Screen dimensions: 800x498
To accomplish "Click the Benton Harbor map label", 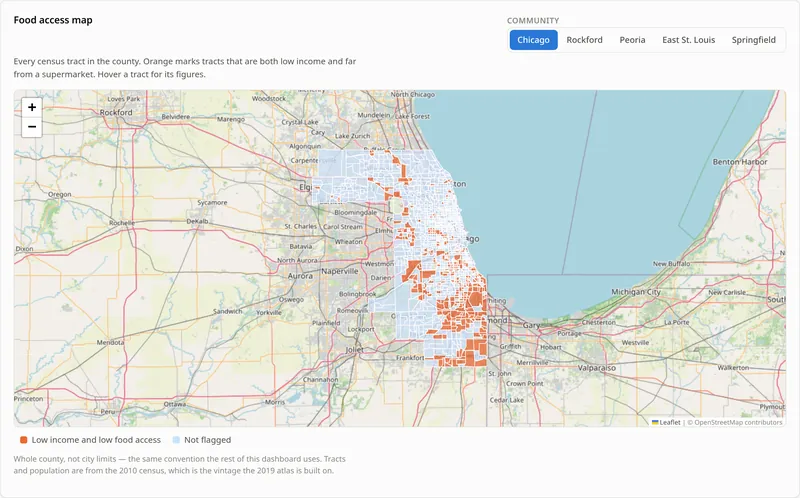I will pos(740,162).
